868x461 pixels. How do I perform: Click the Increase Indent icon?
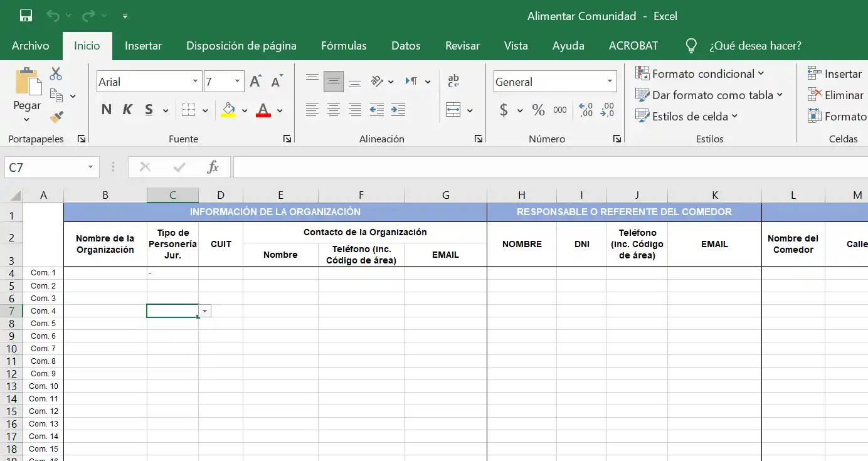398,110
